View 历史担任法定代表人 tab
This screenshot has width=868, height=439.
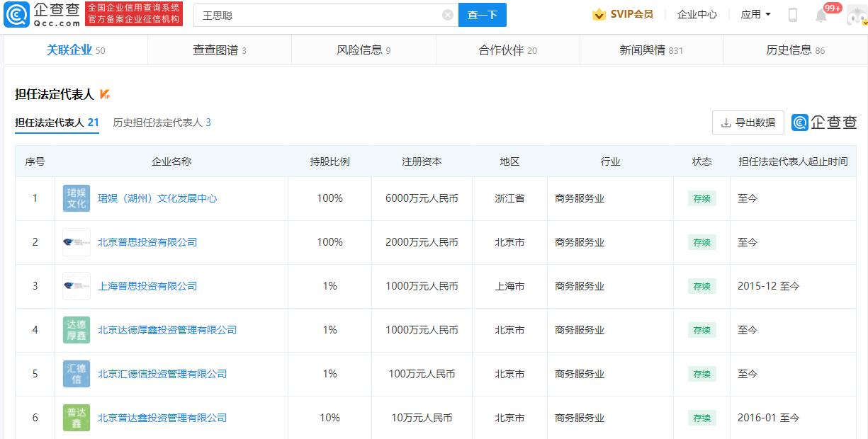pos(159,122)
